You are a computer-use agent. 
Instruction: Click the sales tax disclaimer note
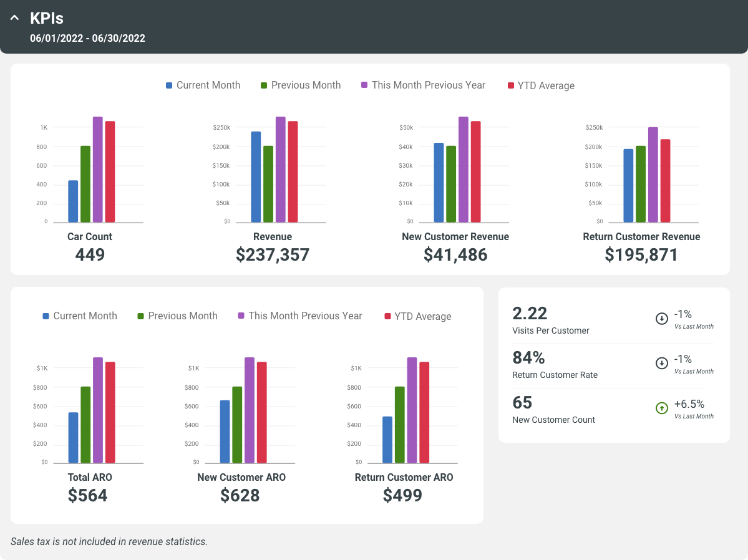point(109,541)
